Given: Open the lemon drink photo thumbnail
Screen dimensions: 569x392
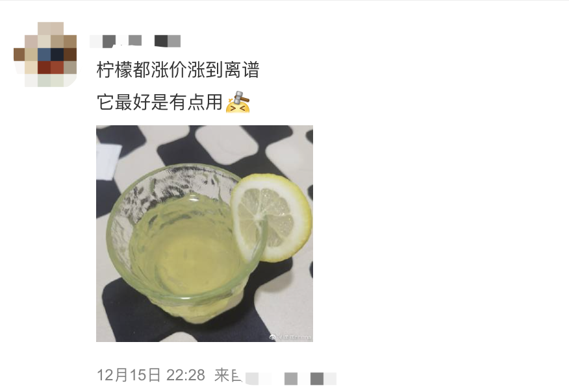Looking at the screenshot, I should [x=205, y=234].
